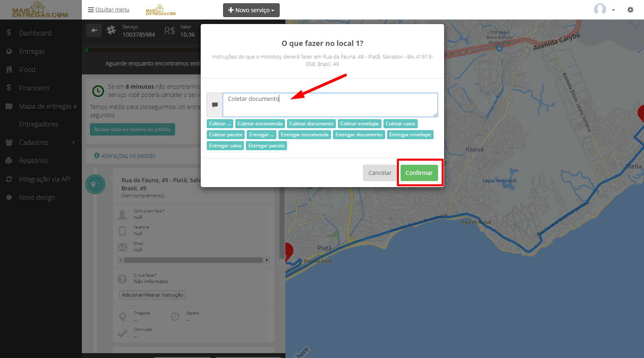
Task: Click the Ocultar menu link
Action: click(109, 10)
